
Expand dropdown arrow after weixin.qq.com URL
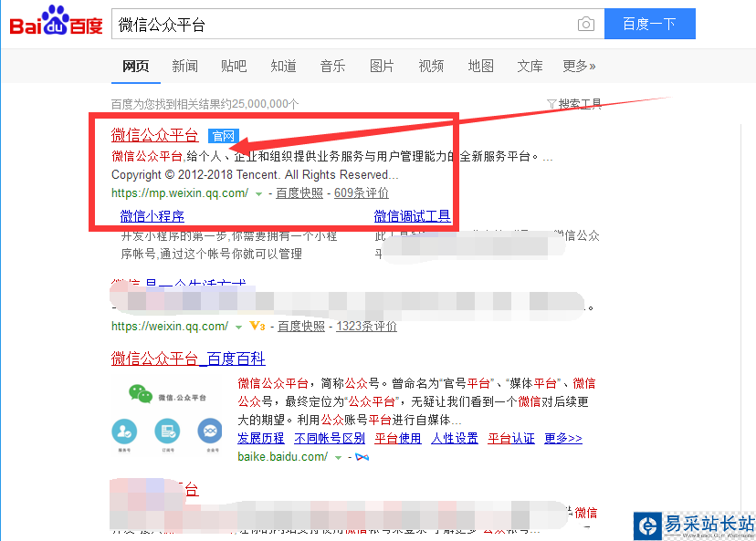point(238,328)
